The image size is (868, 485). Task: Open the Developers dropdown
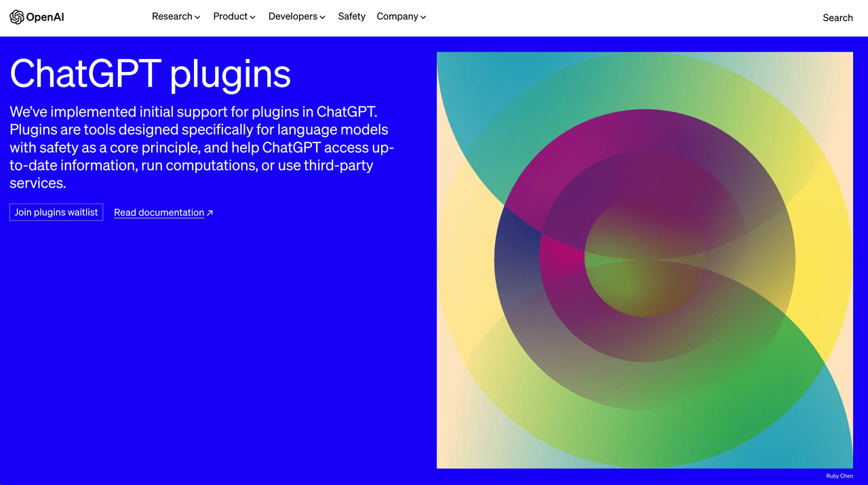coord(297,16)
